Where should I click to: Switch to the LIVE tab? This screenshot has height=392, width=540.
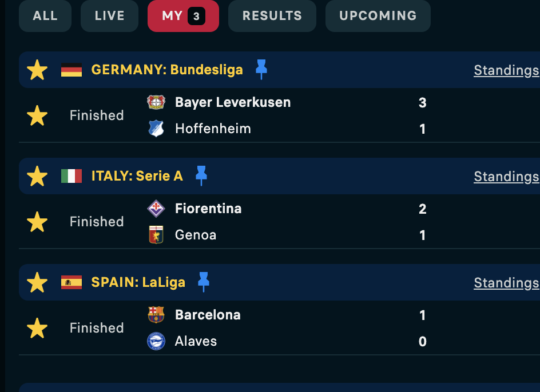point(109,16)
